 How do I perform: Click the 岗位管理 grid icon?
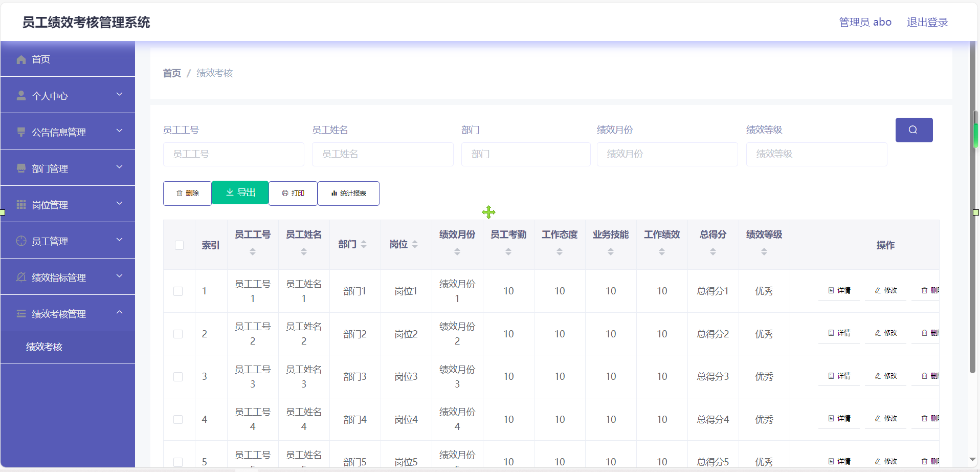tap(21, 205)
